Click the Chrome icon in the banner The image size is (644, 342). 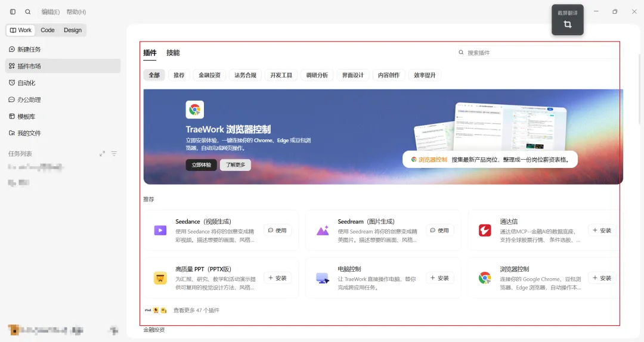point(194,110)
